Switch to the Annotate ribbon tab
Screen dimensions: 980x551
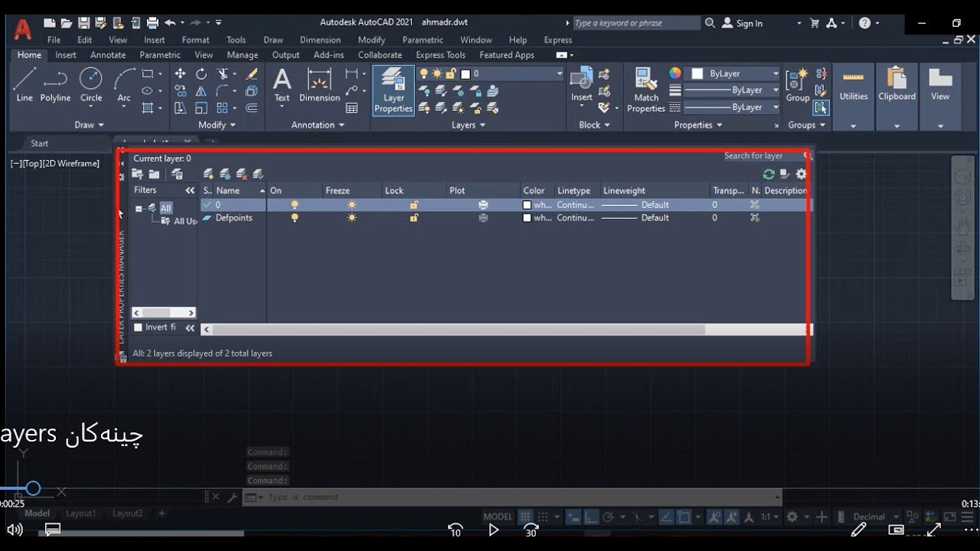pos(108,55)
